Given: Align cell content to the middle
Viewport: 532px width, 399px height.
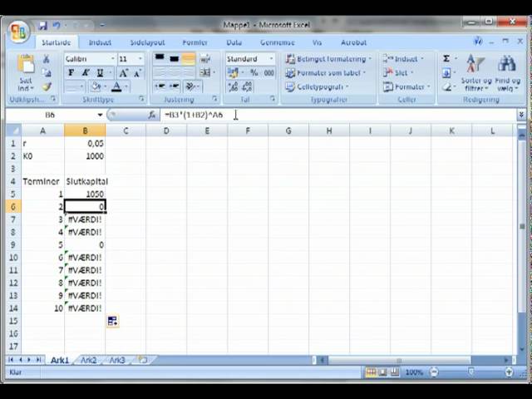Looking at the screenshot, I should [x=174, y=59].
